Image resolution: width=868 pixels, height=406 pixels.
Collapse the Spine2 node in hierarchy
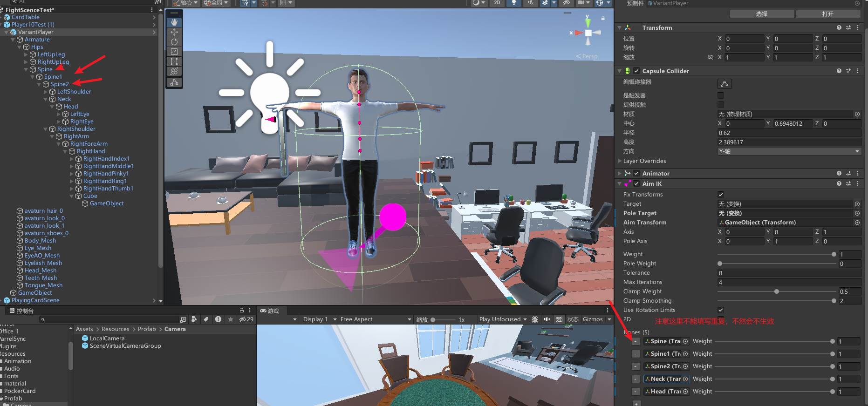point(39,84)
